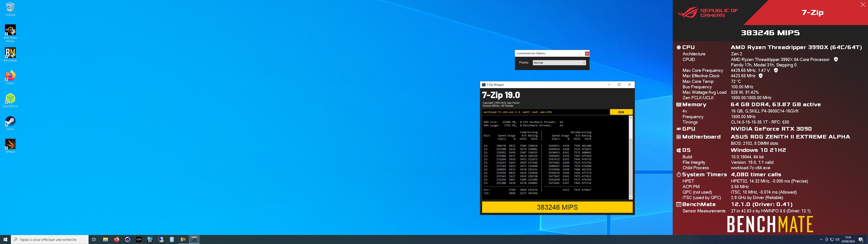This screenshot has width=868, height=244.
Task: Maximize the 7-Zip Wrapper window
Action: click(x=619, y=84)
